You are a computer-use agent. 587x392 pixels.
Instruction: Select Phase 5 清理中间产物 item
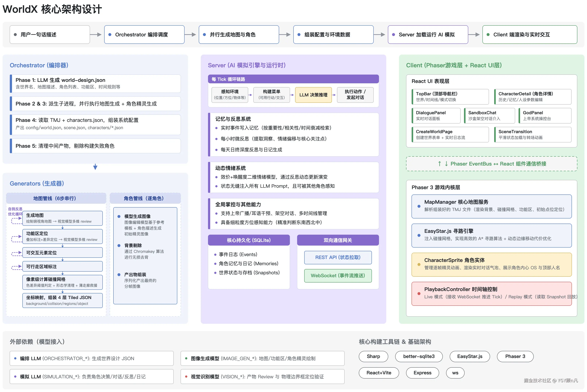point(96,146)
